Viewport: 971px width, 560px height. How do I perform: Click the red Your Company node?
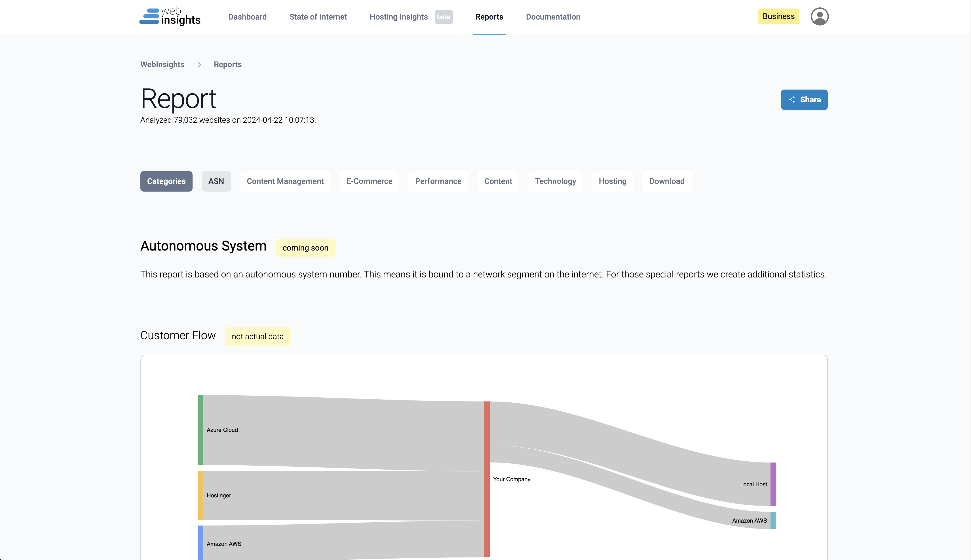(x=486, y=479)
